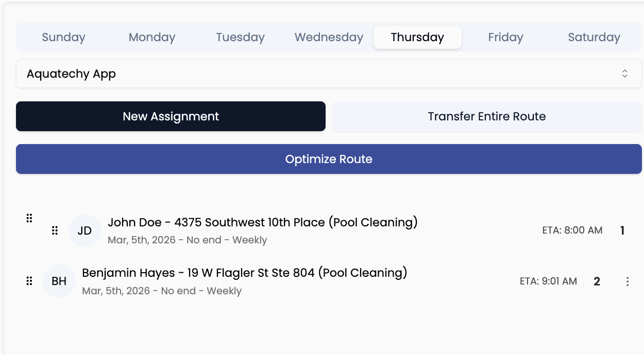Select Benjamin Hayes's assignment entry

(245, 272)
